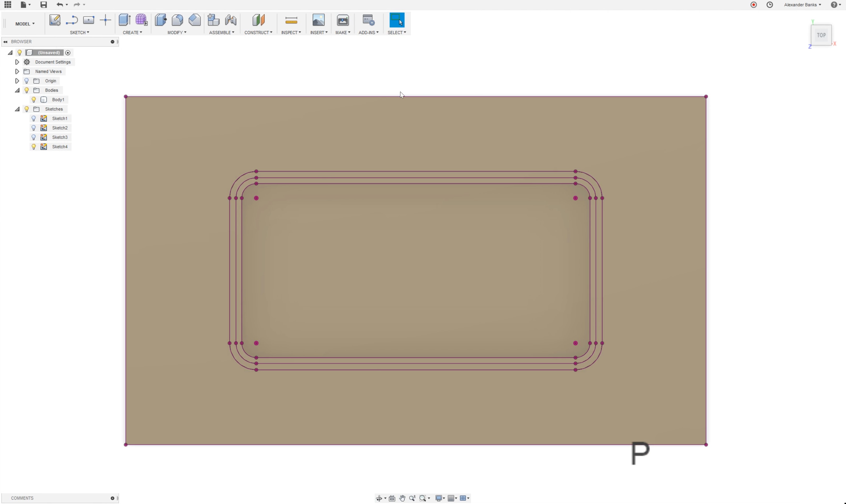Click the TOP face of ViewCube

point(821,35)
